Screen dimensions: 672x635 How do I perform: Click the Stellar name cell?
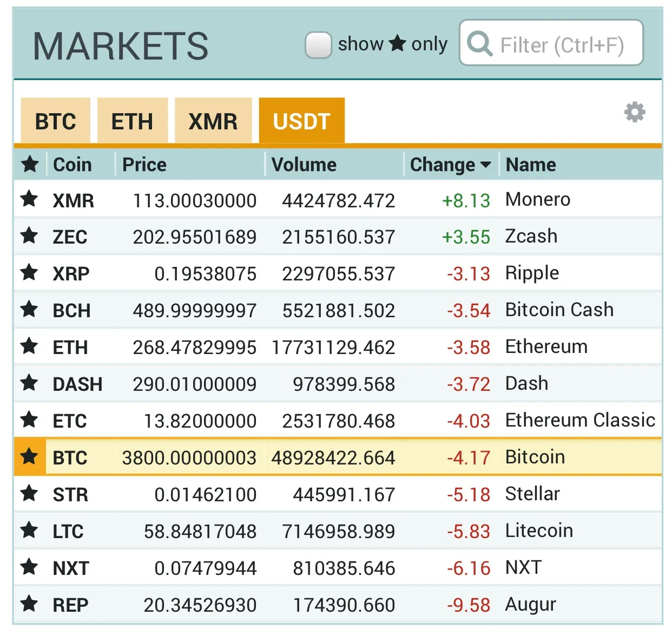pos(532,494)
